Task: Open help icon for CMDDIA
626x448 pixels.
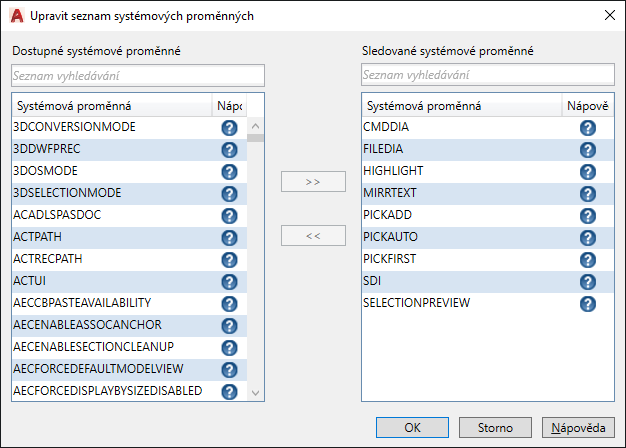Action: pyautogui.click(x=587, y=128)
